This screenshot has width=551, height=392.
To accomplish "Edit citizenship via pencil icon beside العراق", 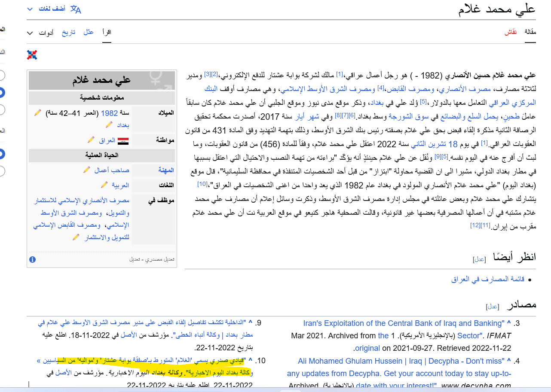I will click(x=91, y=140).
